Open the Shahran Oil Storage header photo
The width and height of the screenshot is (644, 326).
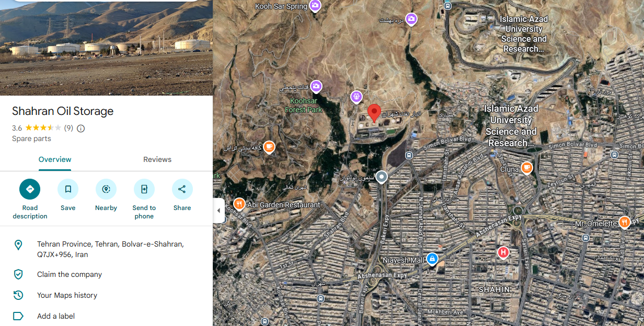(x=107, y=48)
